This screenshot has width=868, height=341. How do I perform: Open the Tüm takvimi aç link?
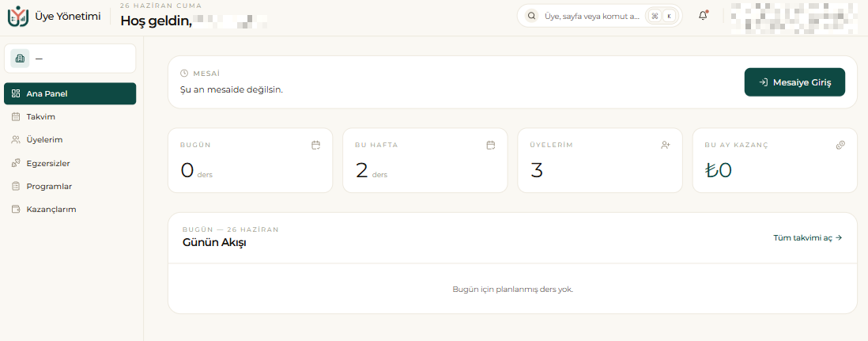coord(808,238)
